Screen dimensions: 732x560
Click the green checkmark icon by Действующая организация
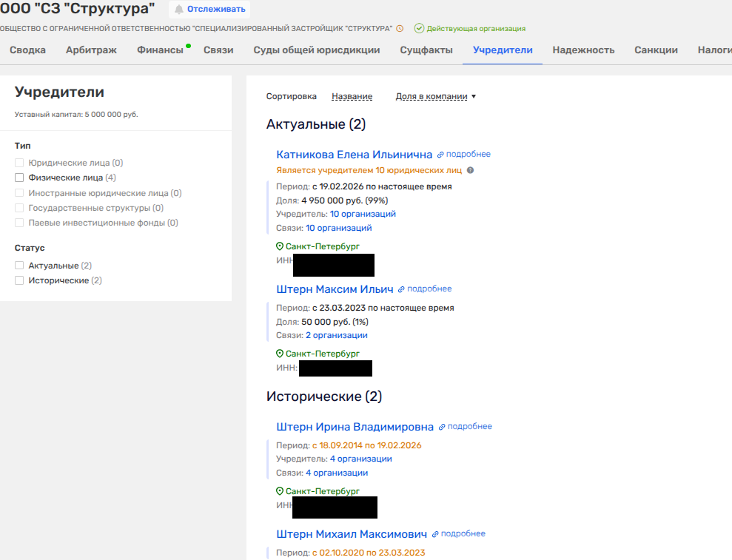click(419, 29)
